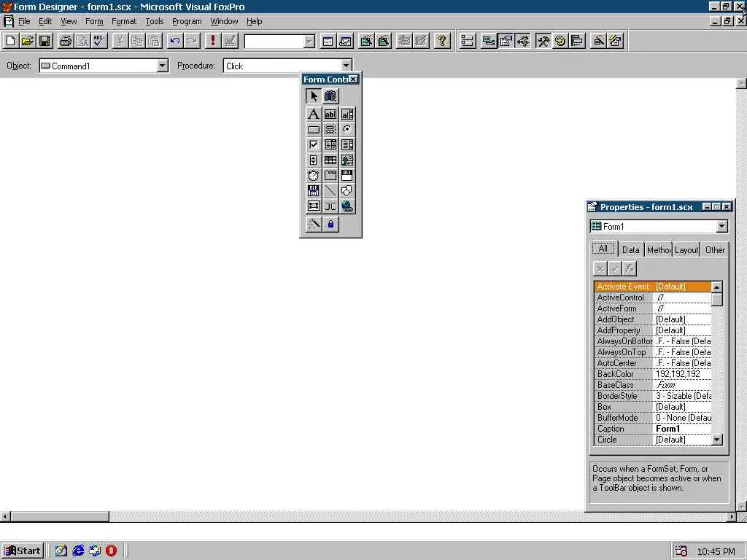Select the List Box control tool
This screenshot has width=747, height=560.
347,145
